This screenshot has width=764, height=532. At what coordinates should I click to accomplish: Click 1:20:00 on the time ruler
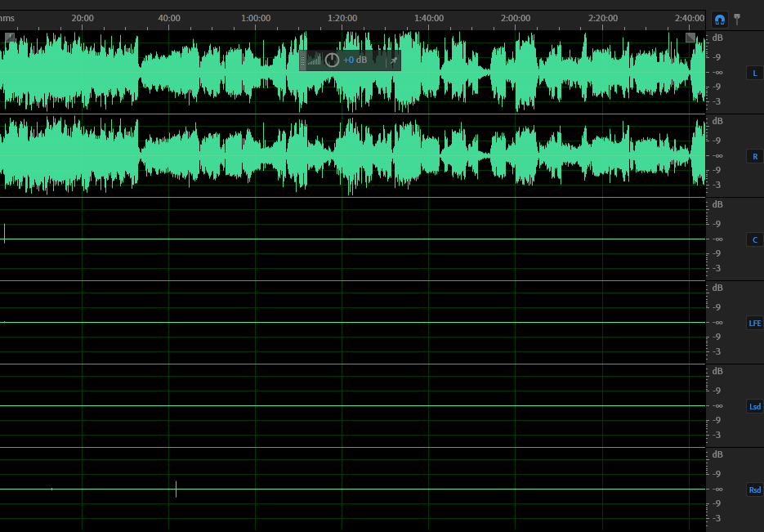pos(342,18)
